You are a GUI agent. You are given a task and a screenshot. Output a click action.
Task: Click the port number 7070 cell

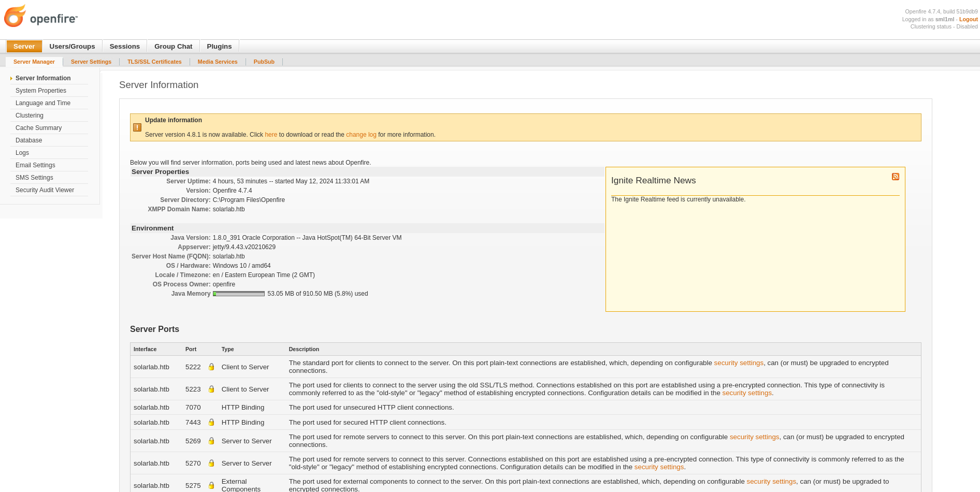193,408
